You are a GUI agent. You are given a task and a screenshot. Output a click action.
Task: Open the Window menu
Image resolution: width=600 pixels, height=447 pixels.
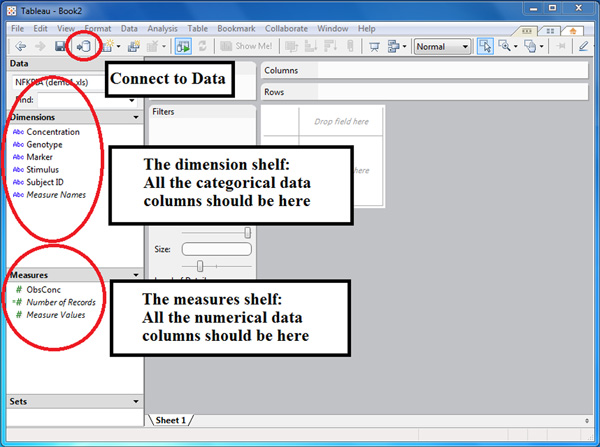(x=333, y=29)
